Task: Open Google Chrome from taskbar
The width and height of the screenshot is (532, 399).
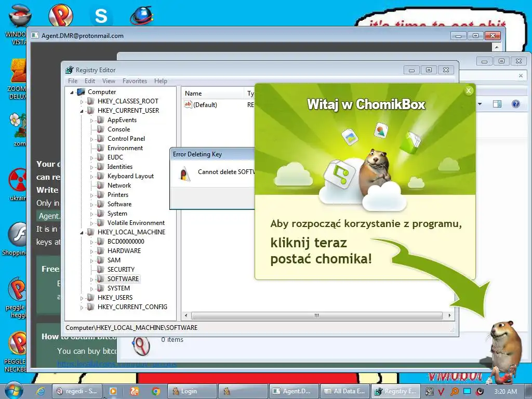Action: click(x=156, y=391)
